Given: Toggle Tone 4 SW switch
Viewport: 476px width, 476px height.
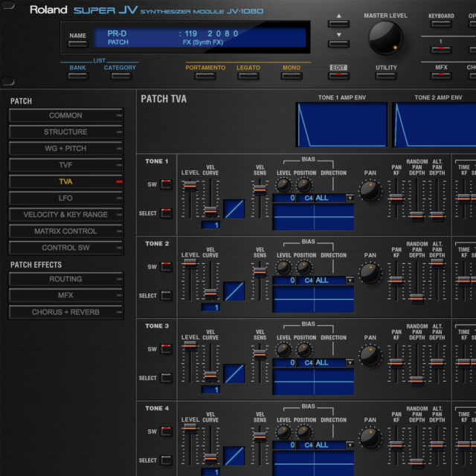Looking at the screenshot, I should click(166, 431).
